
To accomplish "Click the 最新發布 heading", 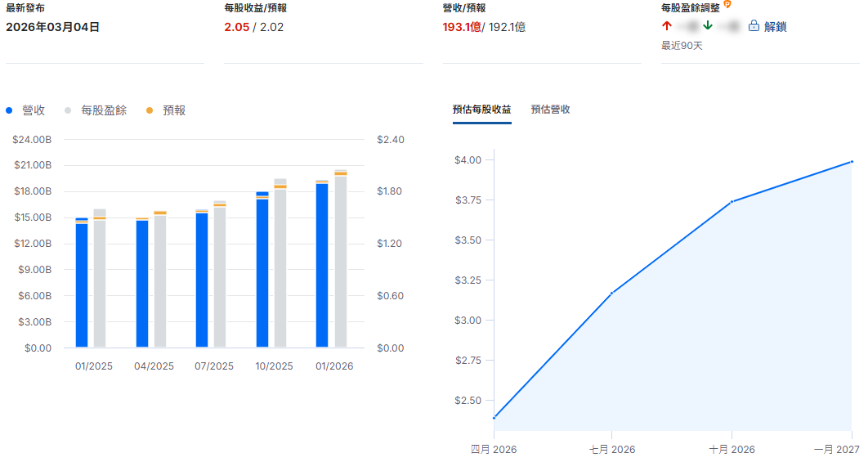I will [25, 7].
